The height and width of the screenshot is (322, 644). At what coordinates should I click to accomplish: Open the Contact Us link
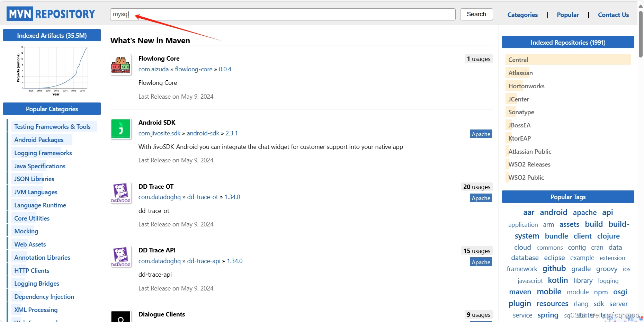(x=613, y=15)
